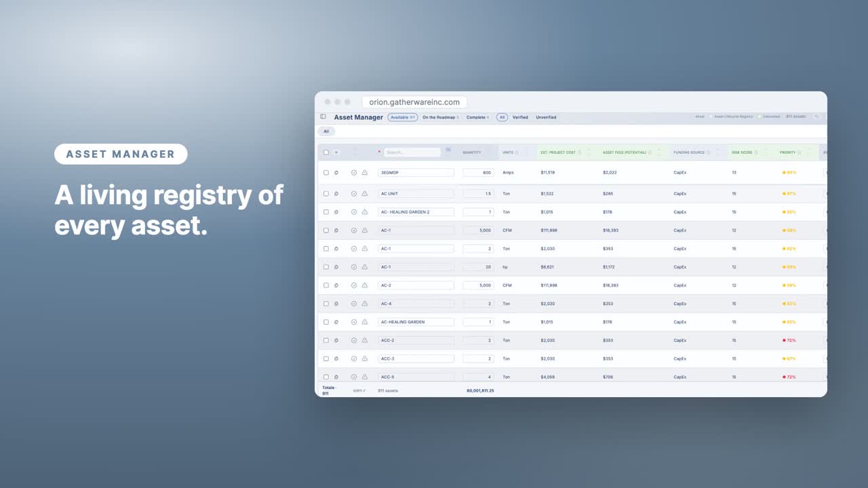Click the Available 911 pill button
The width and height of the screenshot is (868, 488).
point(403,117)
